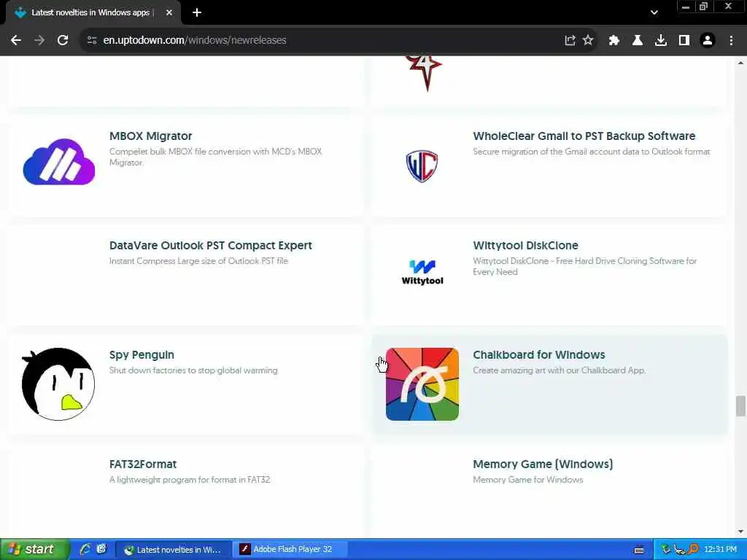
Task: Click the MBOX Migrator cloud icon
Action: click(59, 162)
